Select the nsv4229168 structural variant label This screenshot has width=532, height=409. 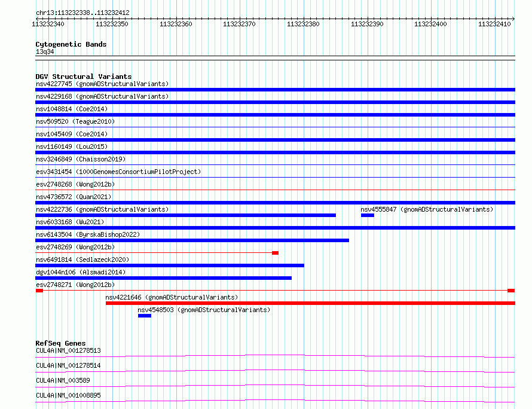click(x=102, y=96)
